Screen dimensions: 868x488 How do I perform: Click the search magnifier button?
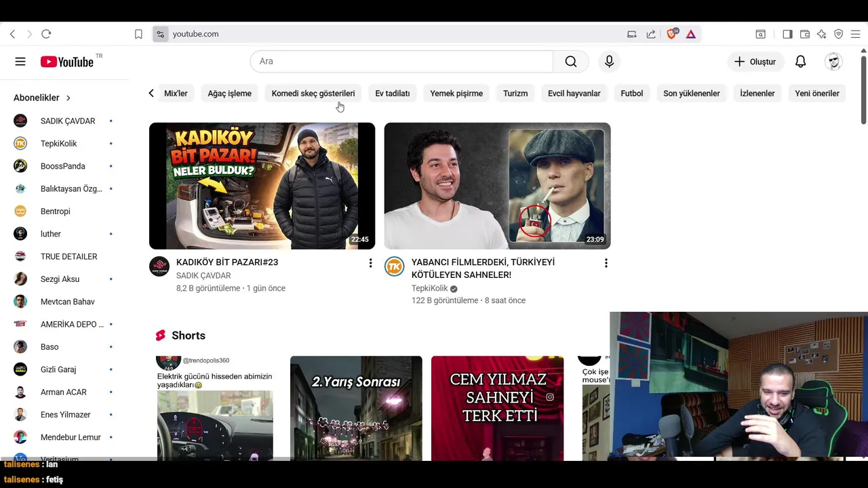571,62
